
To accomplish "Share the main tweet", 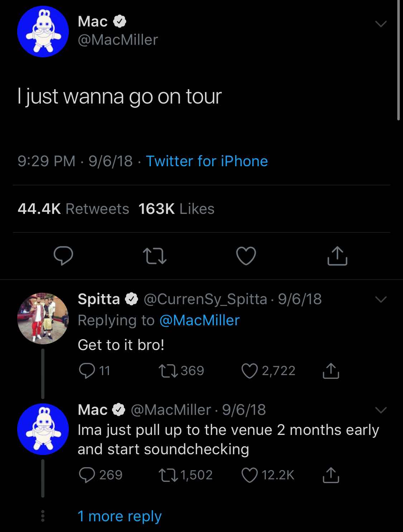I will tap(337, 256).
